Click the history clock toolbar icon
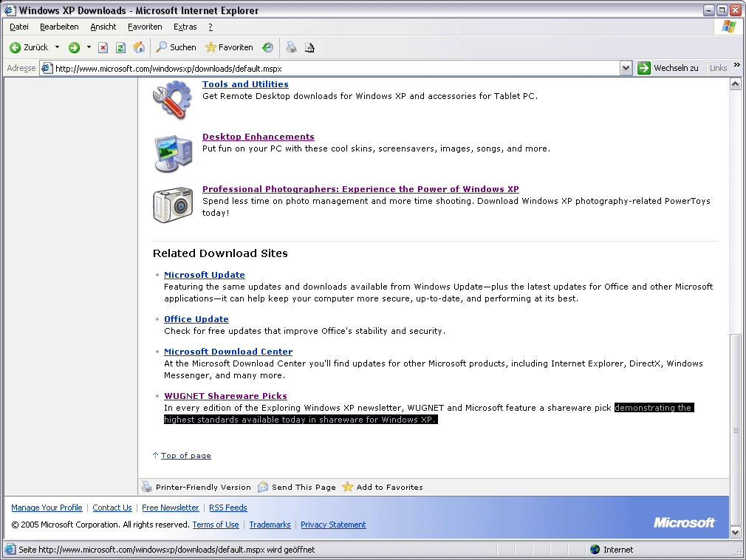746x560 pixels. (267, 47)
